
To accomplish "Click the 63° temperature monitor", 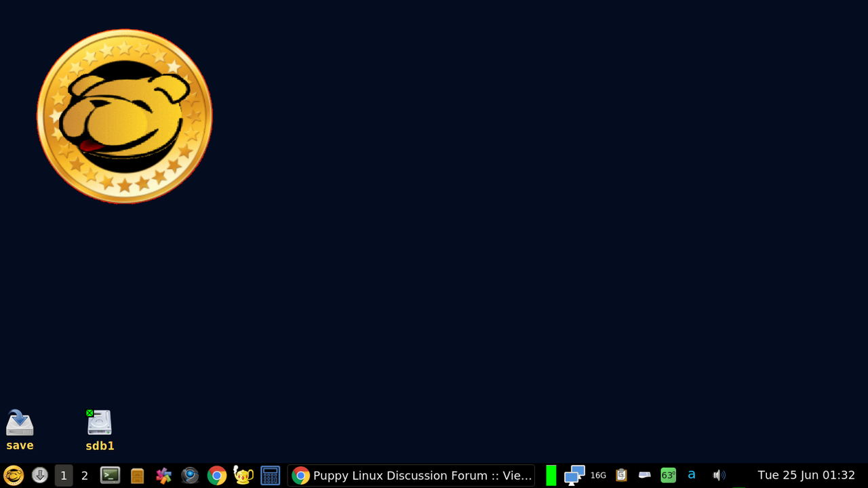I will point(669,476).
